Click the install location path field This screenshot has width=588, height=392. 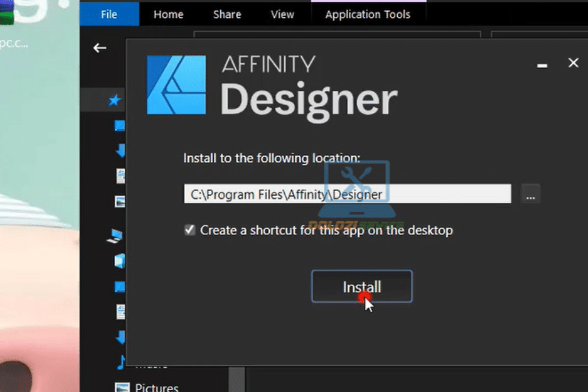point(347,194)
